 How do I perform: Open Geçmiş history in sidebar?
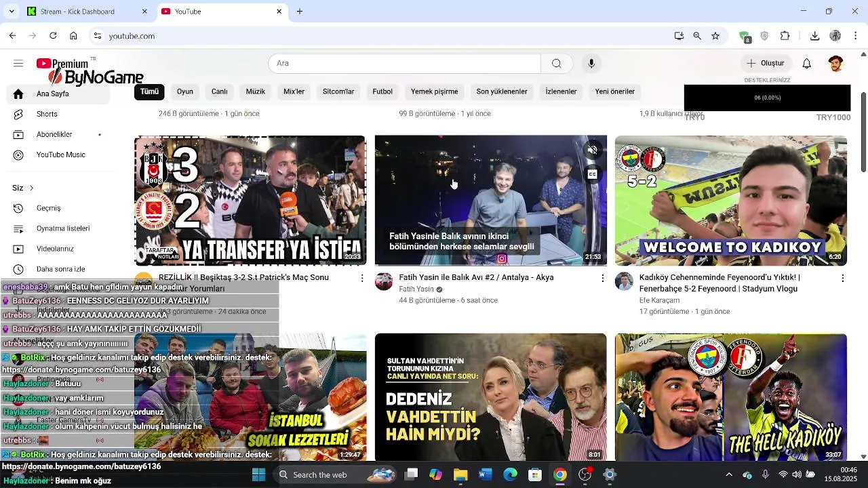tap(58, 208)
